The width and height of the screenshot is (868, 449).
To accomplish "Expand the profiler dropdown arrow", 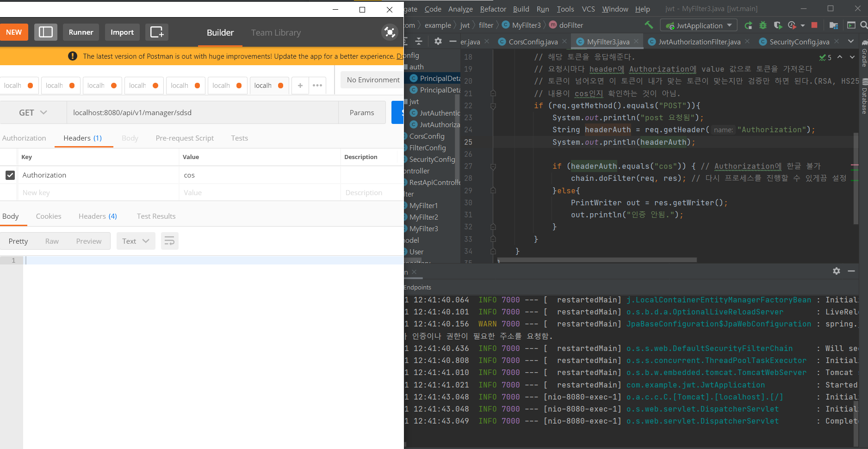I will (803, 25).
